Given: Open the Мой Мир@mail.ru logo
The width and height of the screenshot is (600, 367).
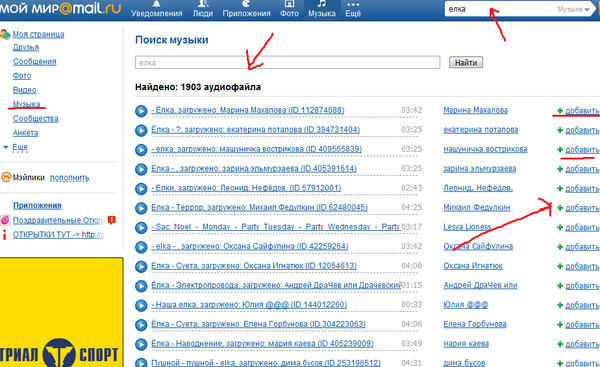Looking at the screenshot, I should (x=60, y=8).
